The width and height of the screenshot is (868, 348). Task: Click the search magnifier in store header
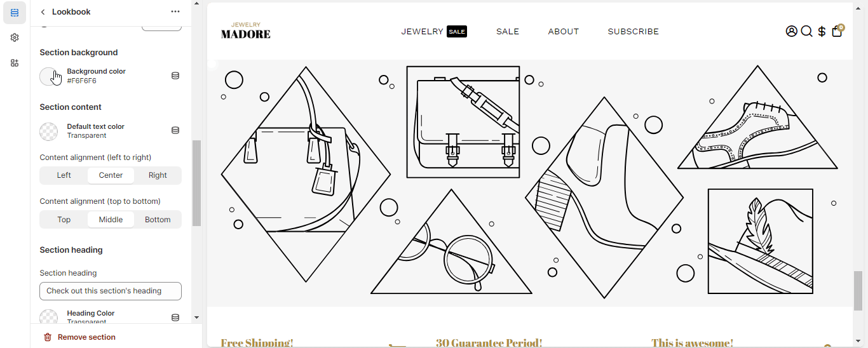pyautogui.click(x=806, y=31)
